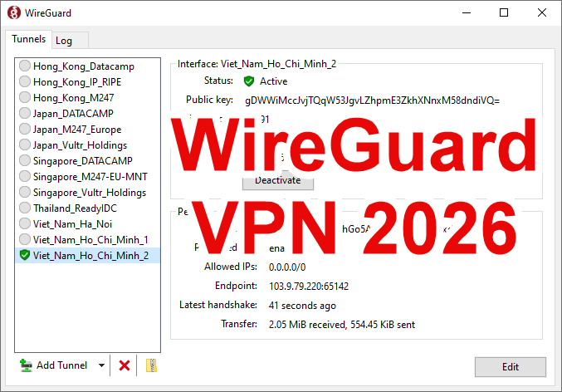The image size is (562, 392).
Task: Click the WireGuard logo in title bar
Action: [x=14, y=13]
